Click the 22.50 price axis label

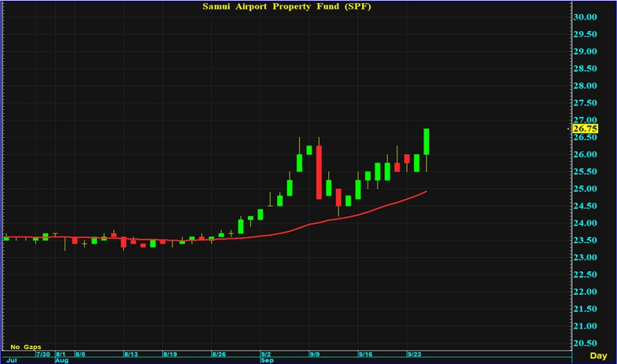pyautogui.click(x=586, y=275)
